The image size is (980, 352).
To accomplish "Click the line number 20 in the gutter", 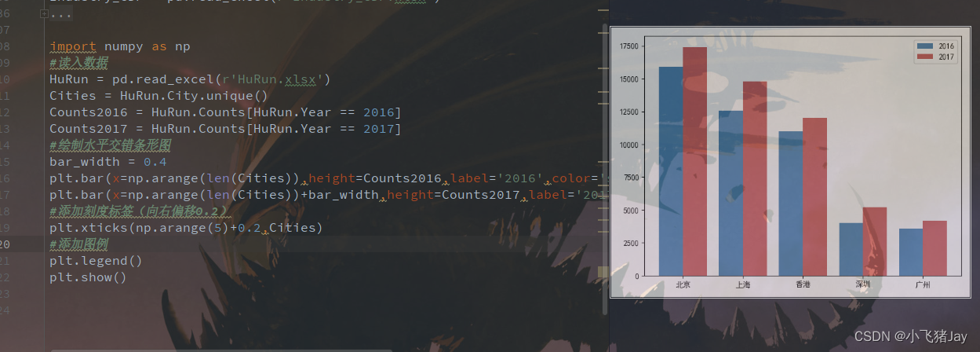I will coord(5,244).
